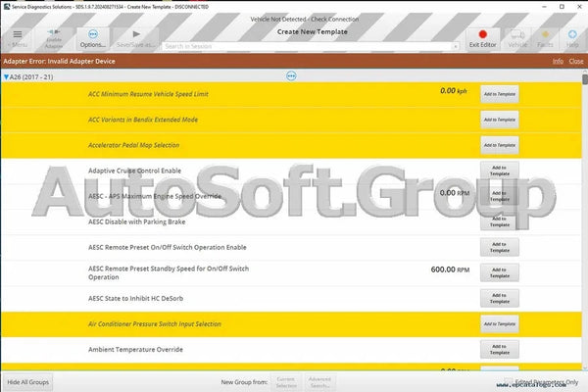Click the Create New Template heading

click(313, 32)
